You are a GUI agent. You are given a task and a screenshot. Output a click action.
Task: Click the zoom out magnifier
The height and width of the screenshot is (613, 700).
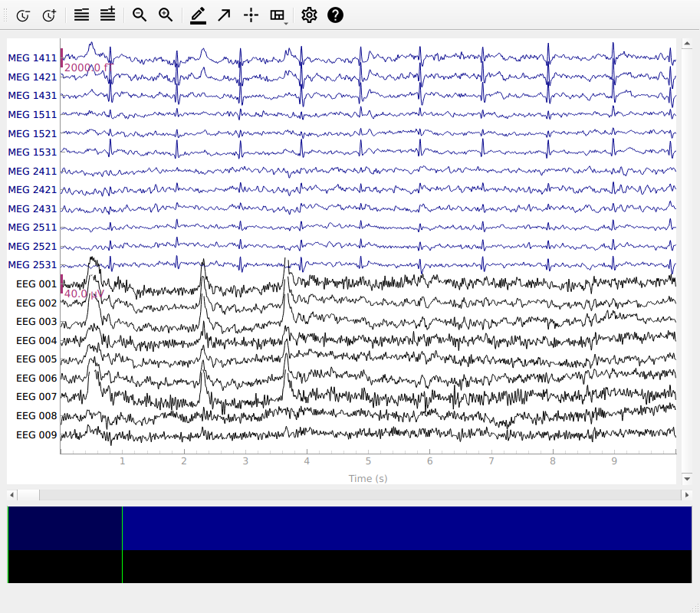tap(140, 15)
